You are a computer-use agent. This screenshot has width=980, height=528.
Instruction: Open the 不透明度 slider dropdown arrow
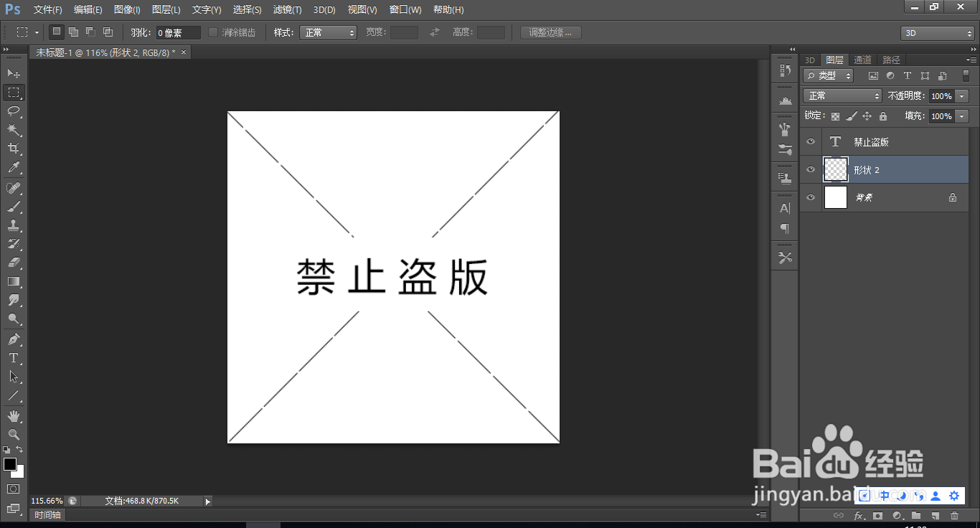[x=962, y=96]
